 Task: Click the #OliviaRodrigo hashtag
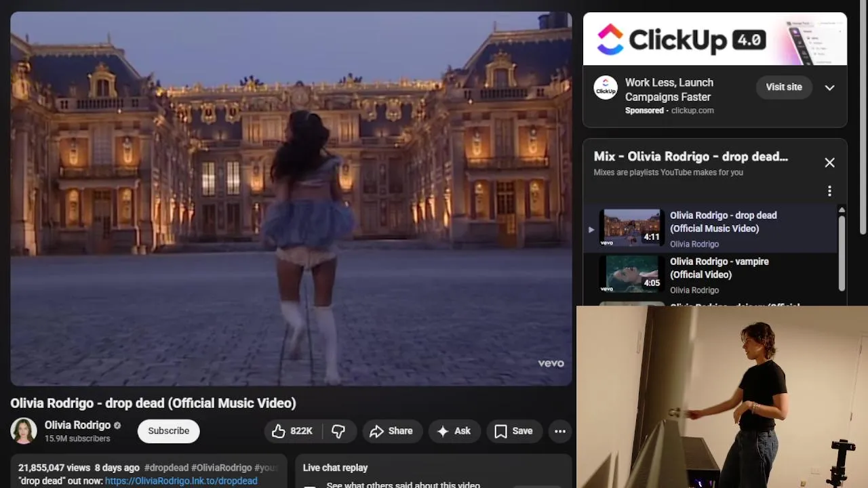[222, 468]
